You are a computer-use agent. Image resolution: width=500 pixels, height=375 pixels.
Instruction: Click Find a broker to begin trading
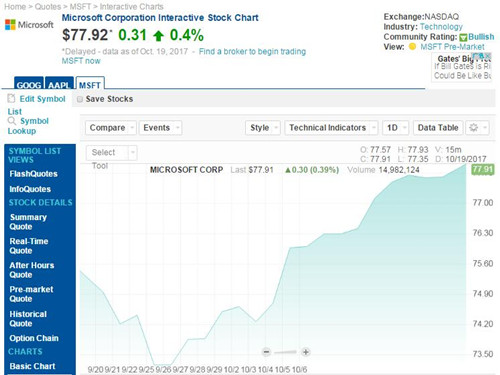(252, 52)
